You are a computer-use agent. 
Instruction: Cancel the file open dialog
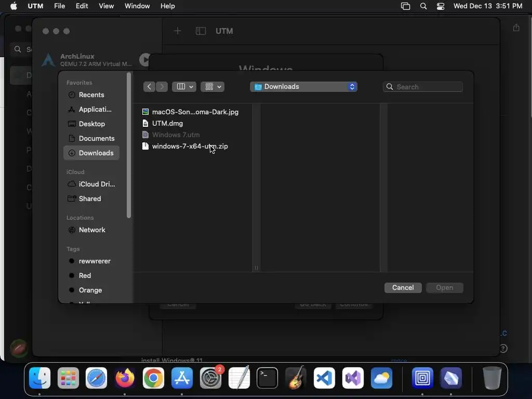coord(403,288)
